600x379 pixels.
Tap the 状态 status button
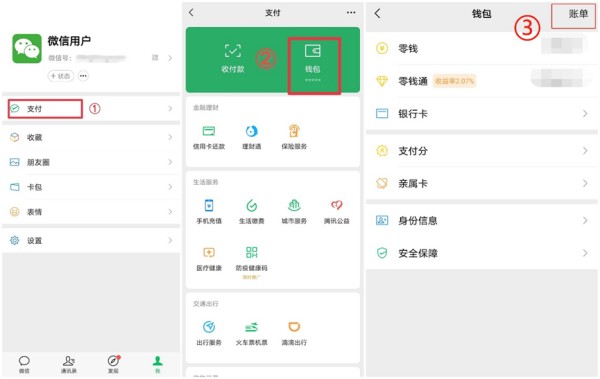(60, 76)
